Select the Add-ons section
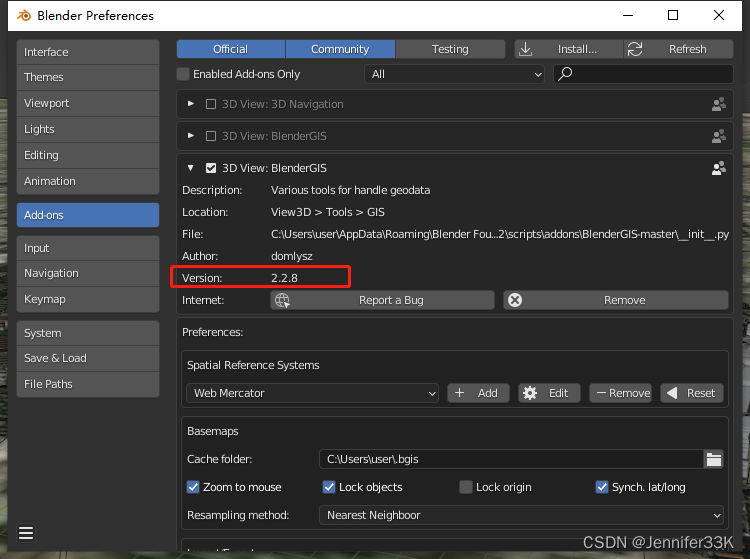The width and height of the screenshot is (750, 559). pos(88,215)
